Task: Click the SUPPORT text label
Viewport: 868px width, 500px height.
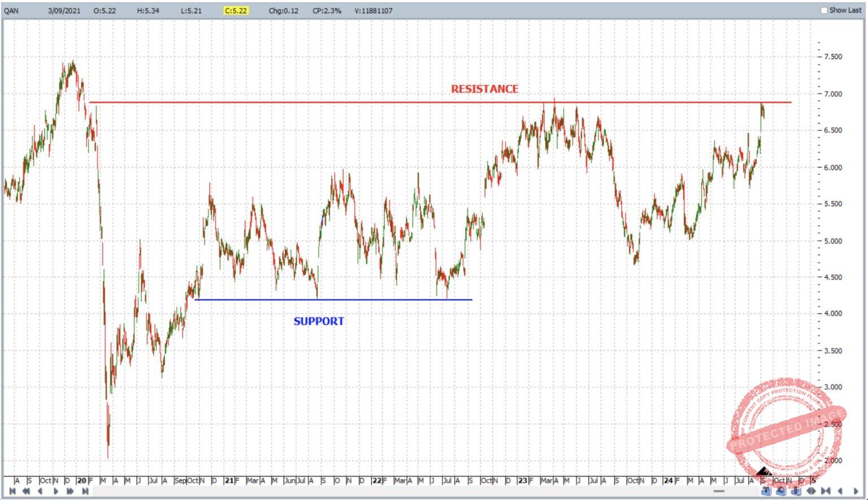Action: 319,321
